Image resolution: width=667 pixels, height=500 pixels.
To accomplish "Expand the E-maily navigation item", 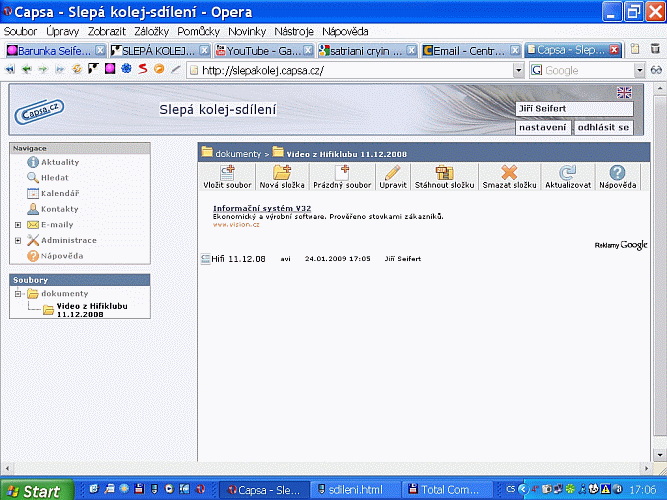I will click(18, 225).
